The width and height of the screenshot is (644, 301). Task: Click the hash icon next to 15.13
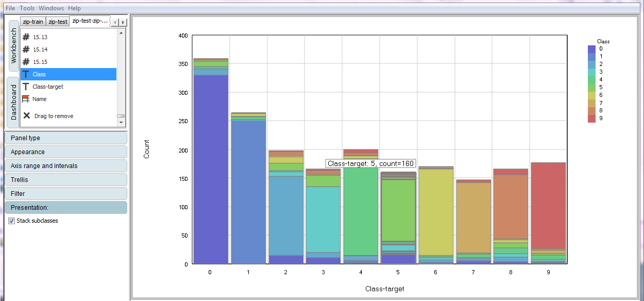point(26,37)
